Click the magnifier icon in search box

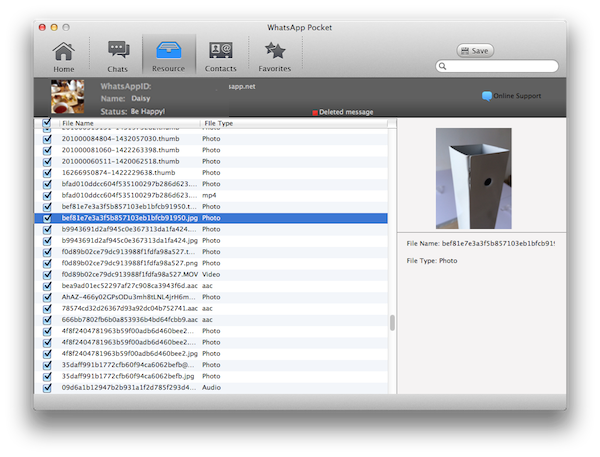coord(443,66)
